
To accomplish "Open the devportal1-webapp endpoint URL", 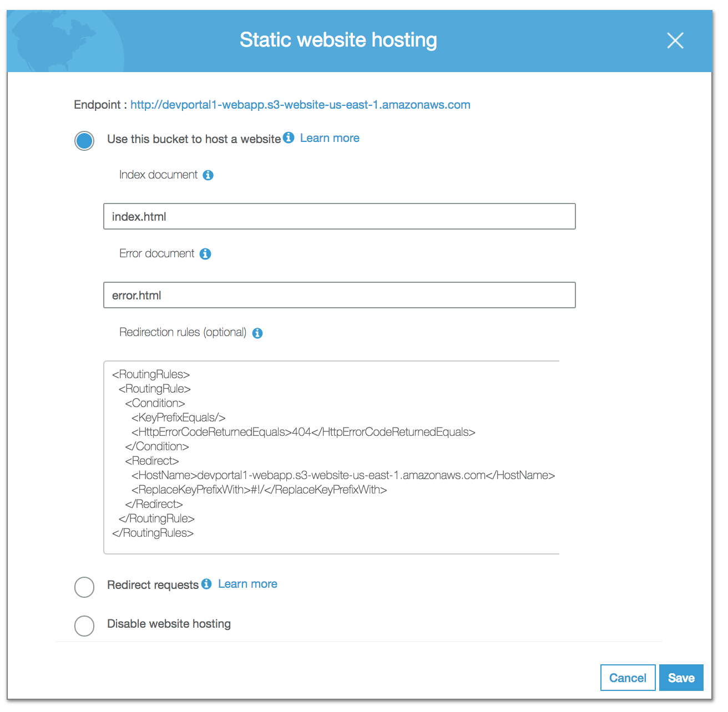I will click(x=300, y=104).
